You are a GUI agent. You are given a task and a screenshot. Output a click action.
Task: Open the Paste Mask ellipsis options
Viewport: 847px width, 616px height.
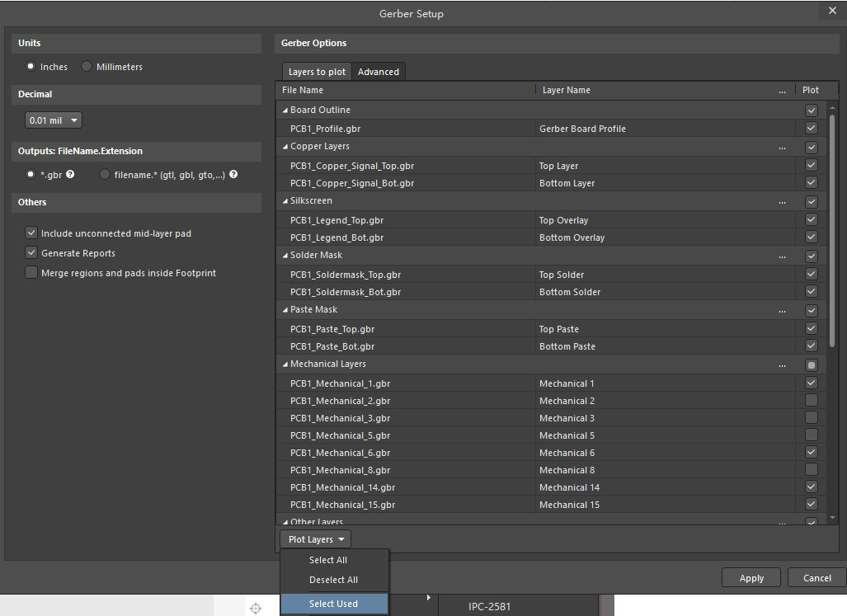point(782,310)
